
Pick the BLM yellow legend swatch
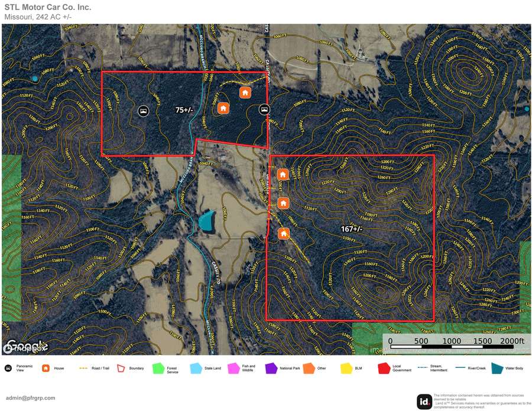[x=346, y=368]
